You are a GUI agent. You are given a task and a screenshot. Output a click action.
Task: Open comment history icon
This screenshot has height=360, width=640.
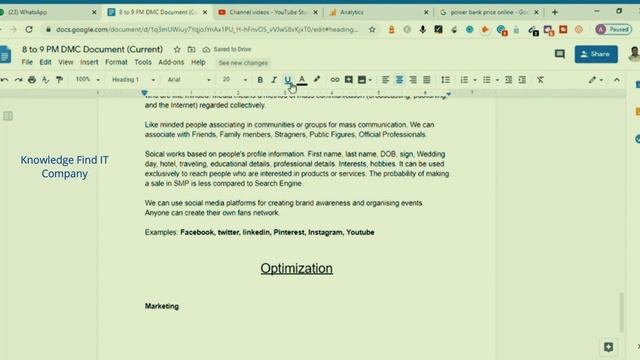click(560, 54)
